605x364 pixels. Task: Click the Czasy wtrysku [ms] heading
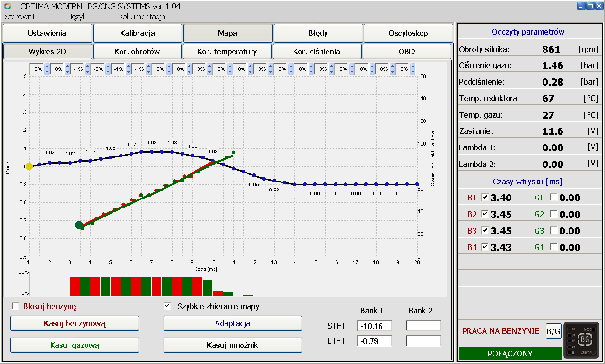(x=527, y=182)
